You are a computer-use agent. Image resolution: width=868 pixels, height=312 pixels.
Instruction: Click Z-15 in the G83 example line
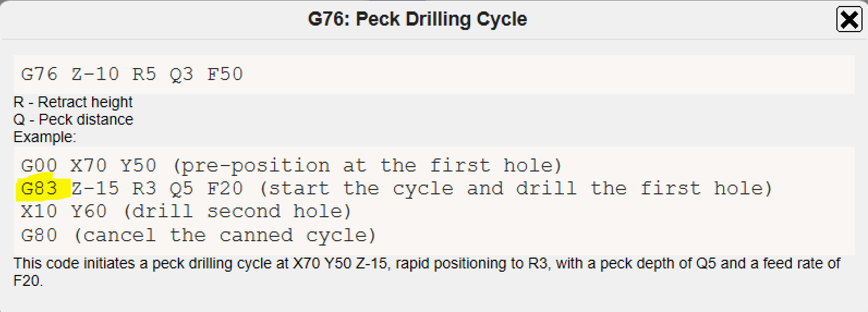(95, 188)
